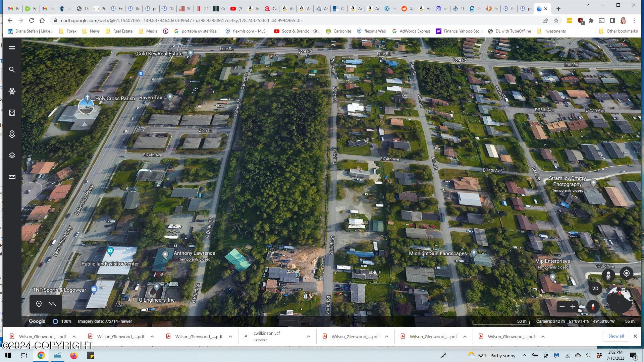Toggle the bookmark star in the address bar
Screen dimensions: 644x362
point(556,20)
